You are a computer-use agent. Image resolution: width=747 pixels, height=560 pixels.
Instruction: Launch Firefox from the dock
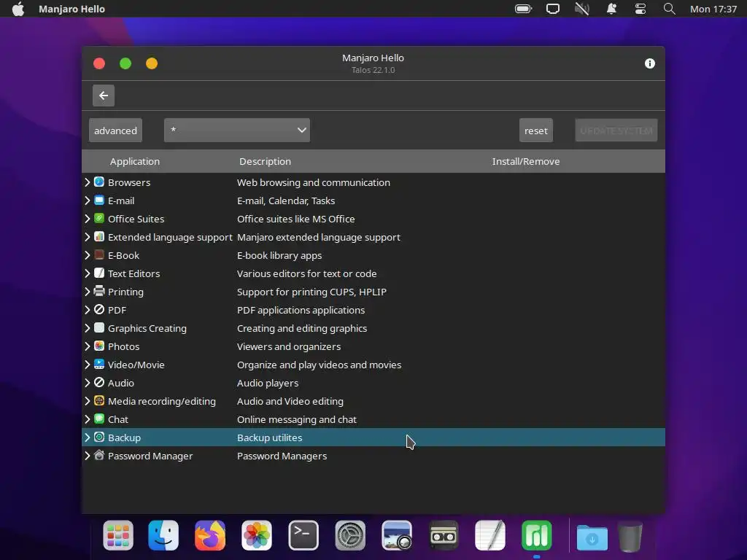pos(210,535)
